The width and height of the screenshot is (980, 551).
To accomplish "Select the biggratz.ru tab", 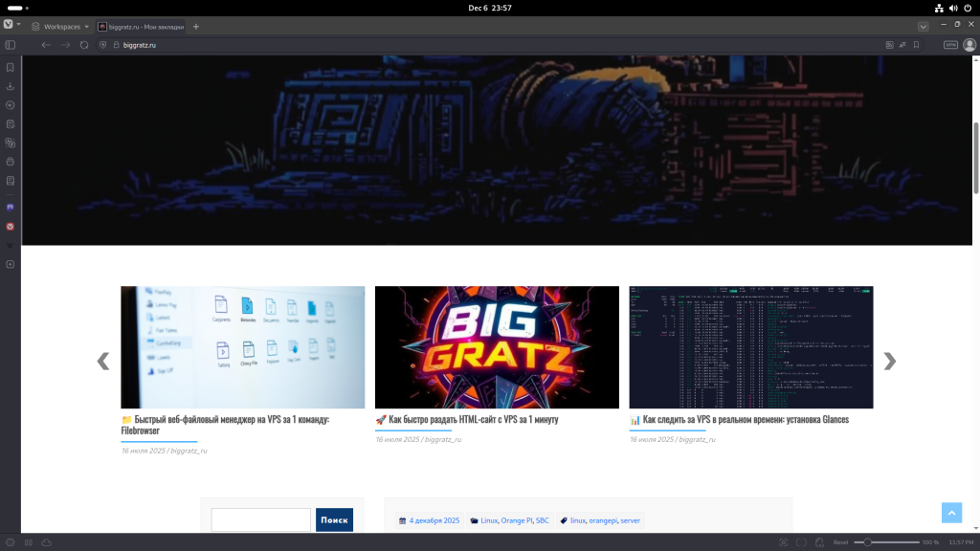I will (141, 27).
